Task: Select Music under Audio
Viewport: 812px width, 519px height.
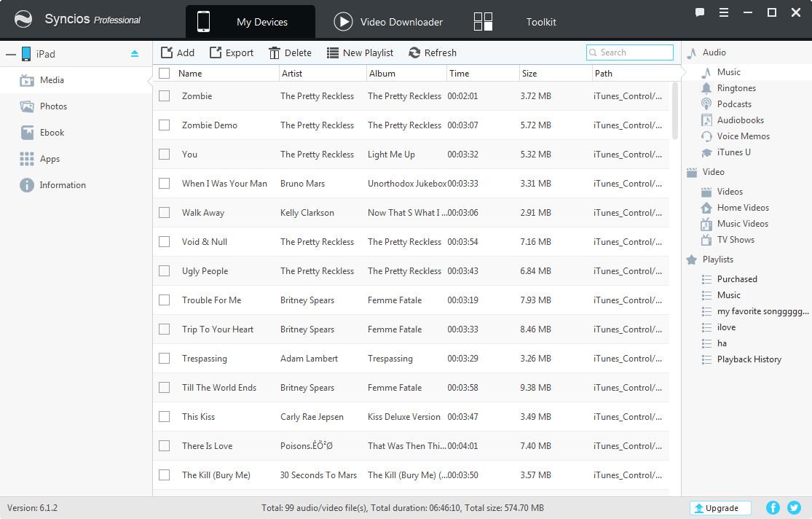Action: (728, 72)
